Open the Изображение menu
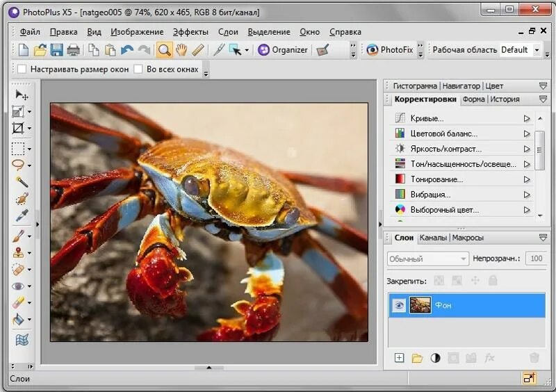The width and height of the screenshot is (556, 392). click(x=137, y=32)
